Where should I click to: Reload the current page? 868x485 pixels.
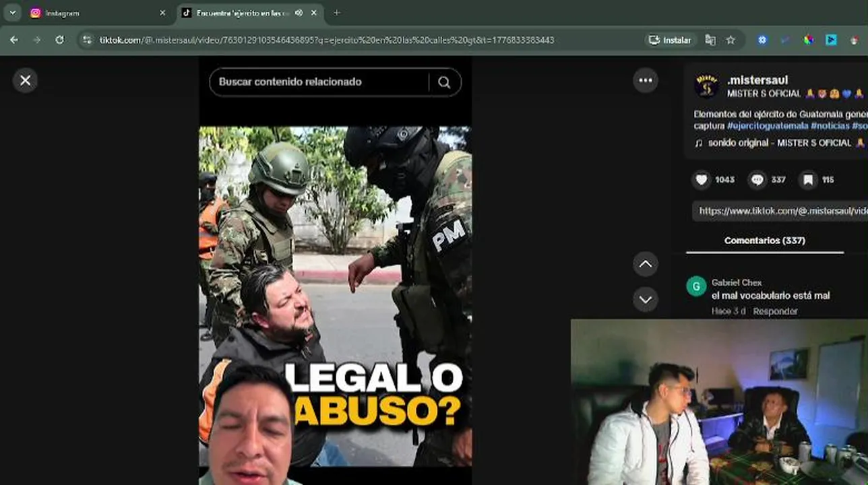tap(59, 40)
